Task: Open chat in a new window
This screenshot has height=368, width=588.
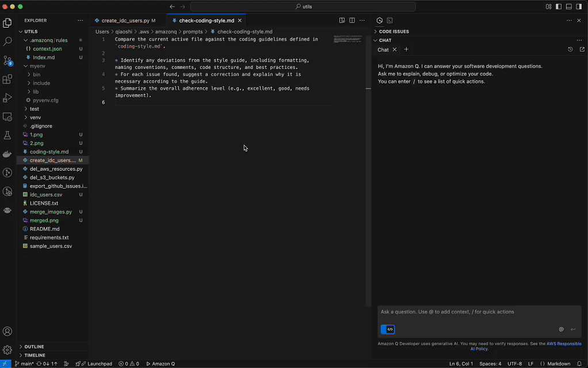Action: [582, 49]
